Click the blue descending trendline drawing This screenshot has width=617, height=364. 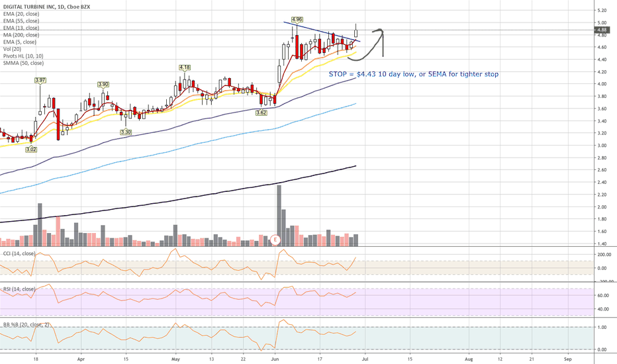322,32
